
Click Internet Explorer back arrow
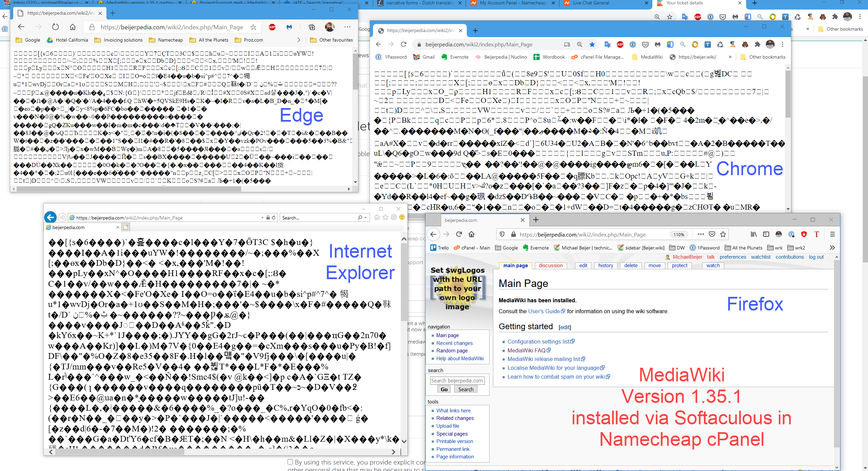pyautogui.click(x=50, y=217)
